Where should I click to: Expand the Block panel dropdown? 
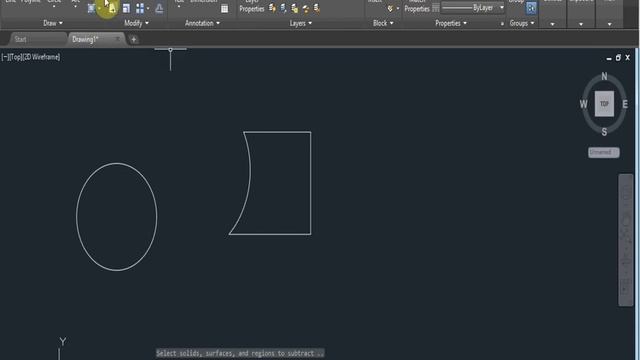383,23
